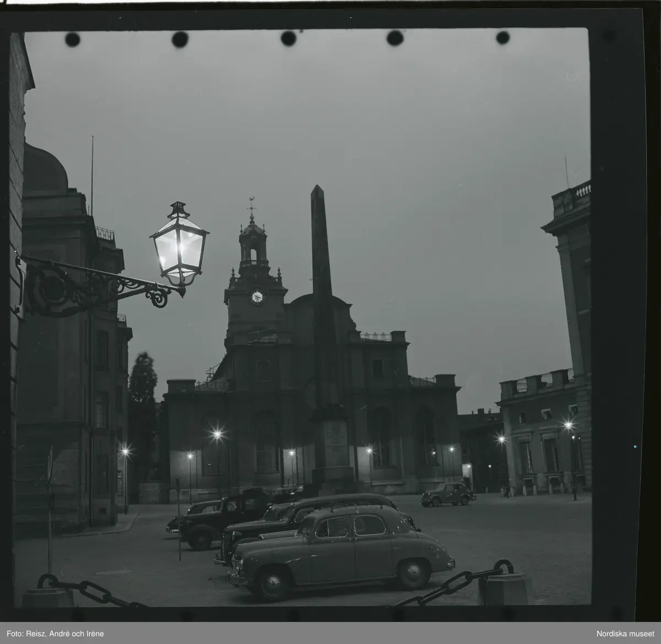
Task: Click the weather vane atop the church tower
Action: [252, 203]
